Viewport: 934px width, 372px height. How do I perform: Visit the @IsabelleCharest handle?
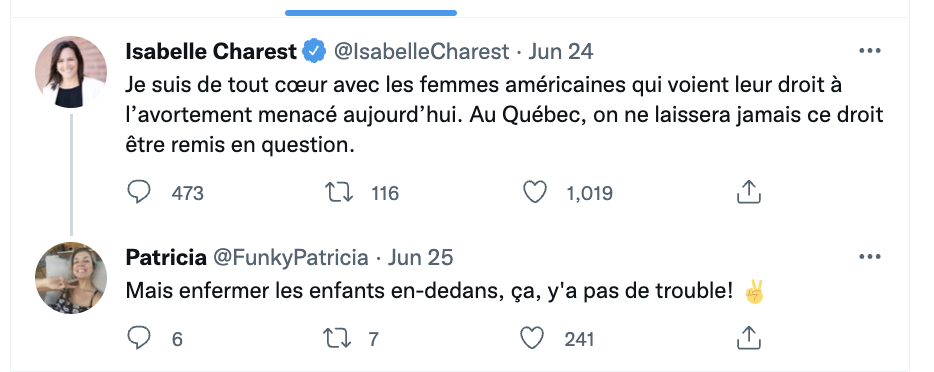pos(421,52)
